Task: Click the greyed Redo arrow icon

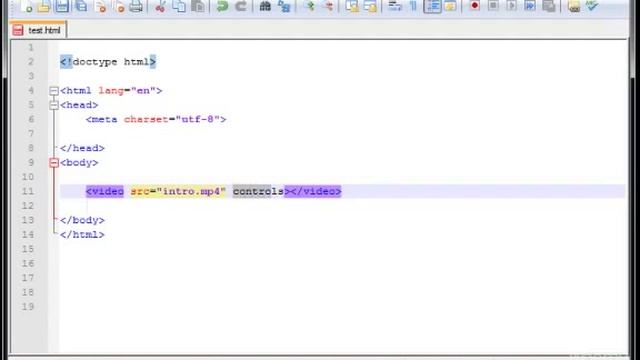Action: [241, 6]
